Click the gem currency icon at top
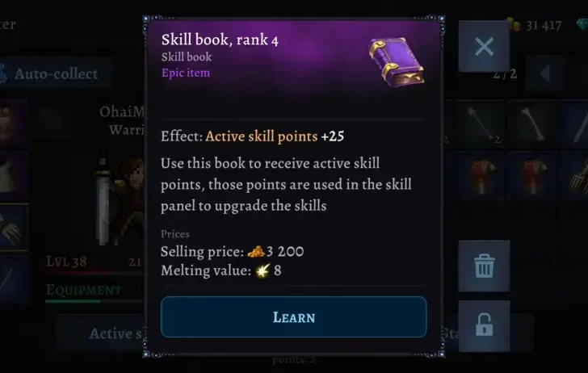Image resolution: width=588 pixels, height=373 pixels. coord(582,25)
